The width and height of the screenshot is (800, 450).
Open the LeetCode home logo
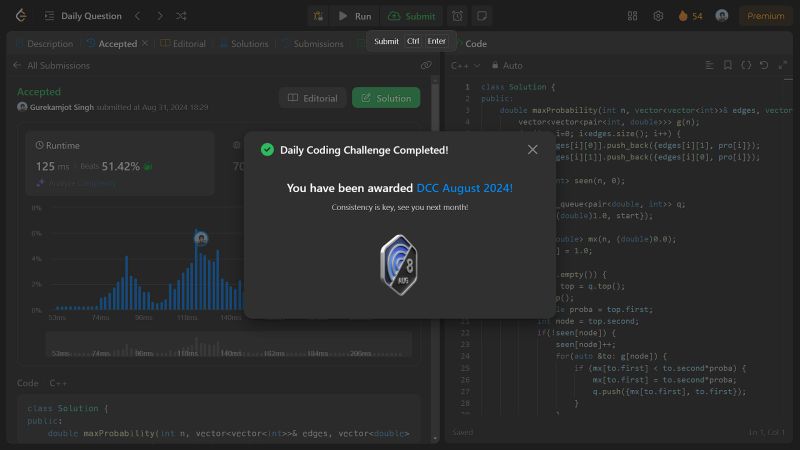coord(21,16)
